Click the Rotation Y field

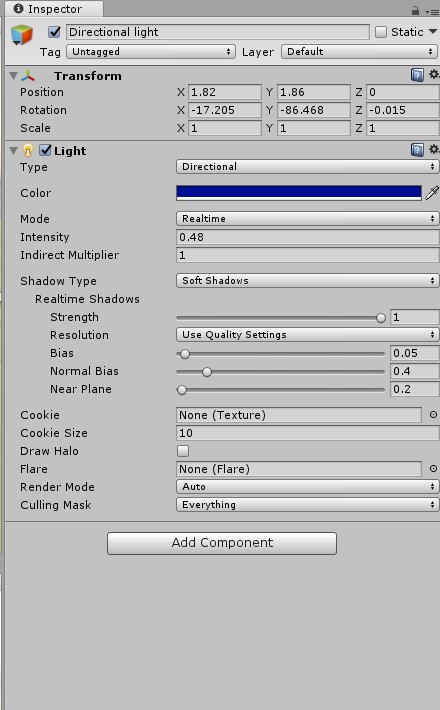point(314,110)
